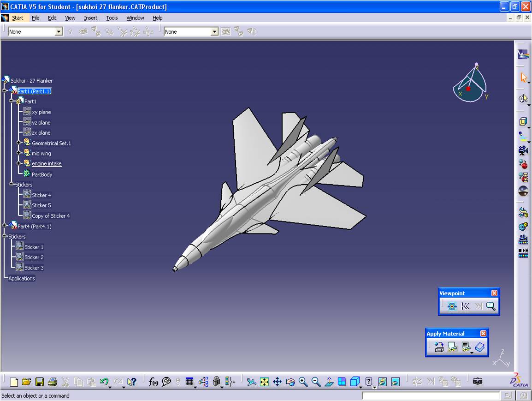Activate the What's This help cursor icon

(x=132, y=382)
